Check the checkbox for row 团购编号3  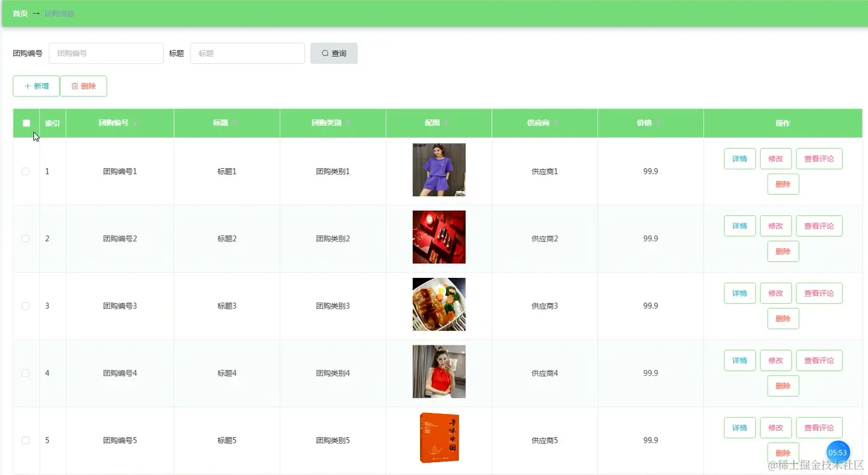pos(25,306)
